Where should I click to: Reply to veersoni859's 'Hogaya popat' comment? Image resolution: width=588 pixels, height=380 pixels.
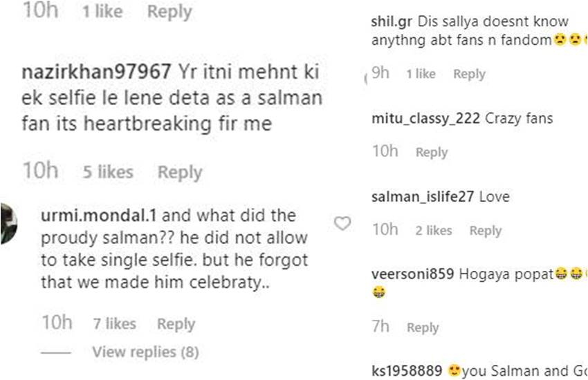click(423, 327)
